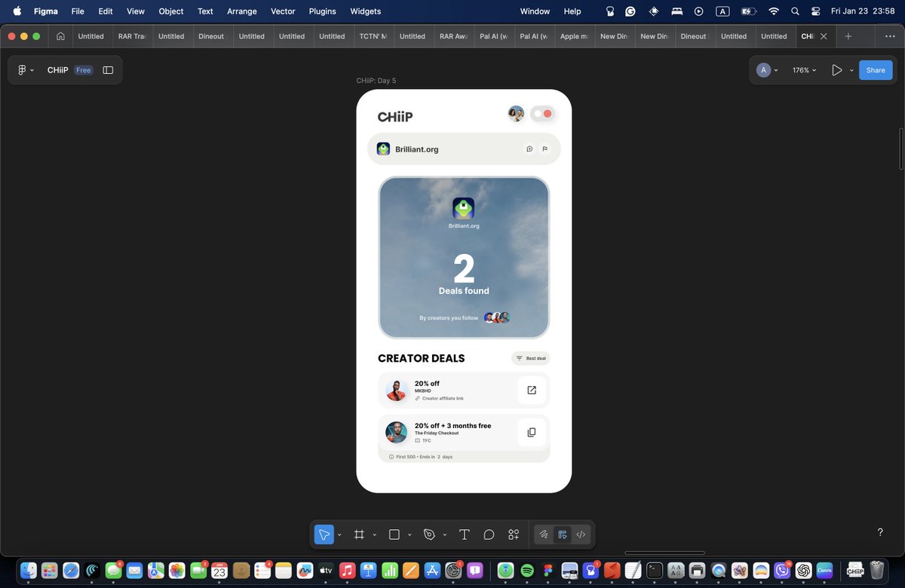The image size is (905, 588).
Task: Toggle Dev Mode code icon
Action: coord(581,534)
